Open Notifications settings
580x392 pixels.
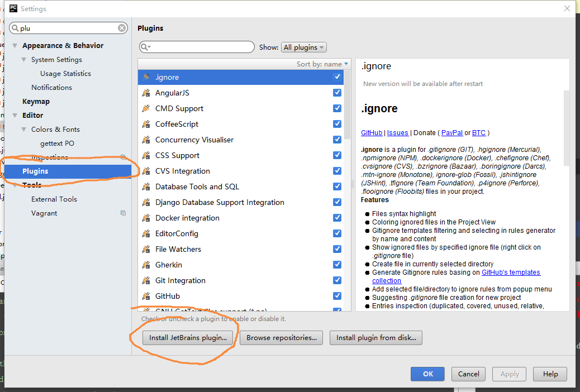pos(52,88)
